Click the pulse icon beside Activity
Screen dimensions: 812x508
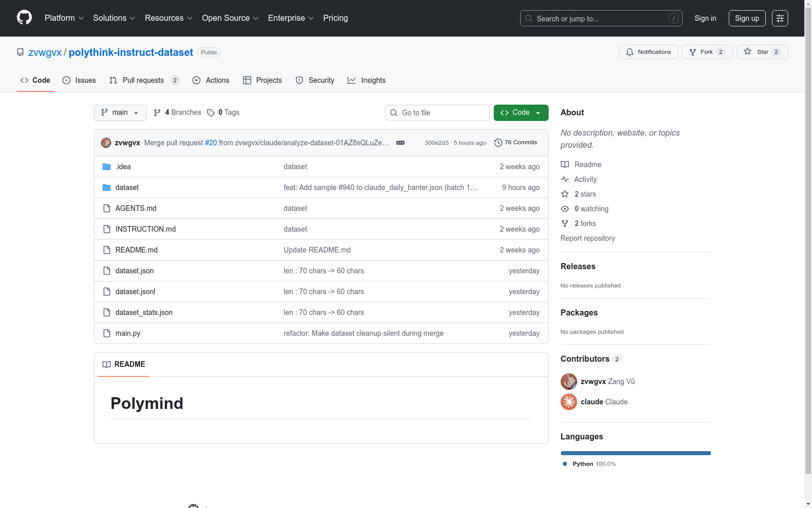click(565, 179)
